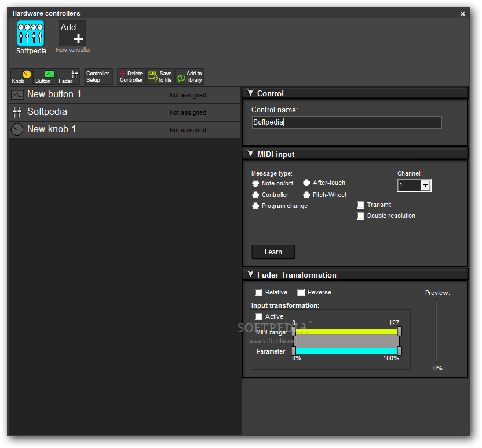Select After-touch message type
This screenshot has width=482, height=448.
pos(306,183)
